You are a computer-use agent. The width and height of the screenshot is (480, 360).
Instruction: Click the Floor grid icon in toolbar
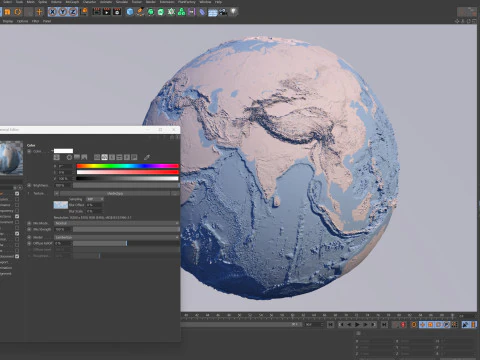click(x=212, y=12)
